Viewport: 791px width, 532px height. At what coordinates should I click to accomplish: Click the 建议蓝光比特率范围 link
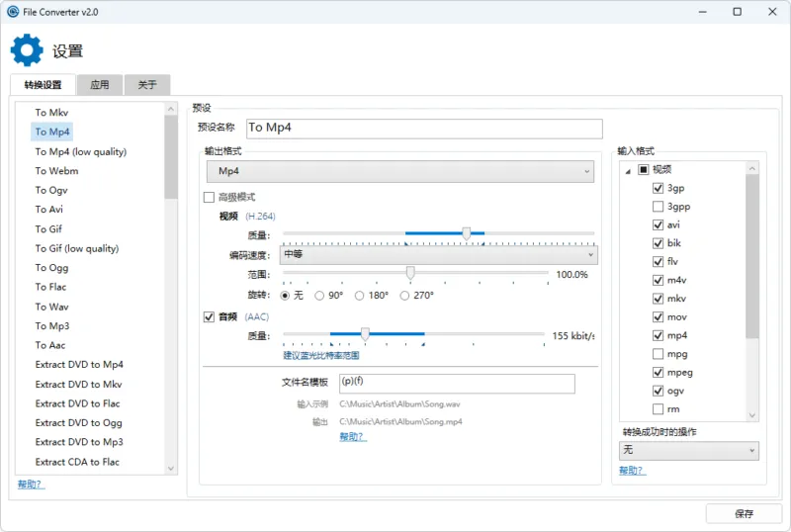coord(320,355)
